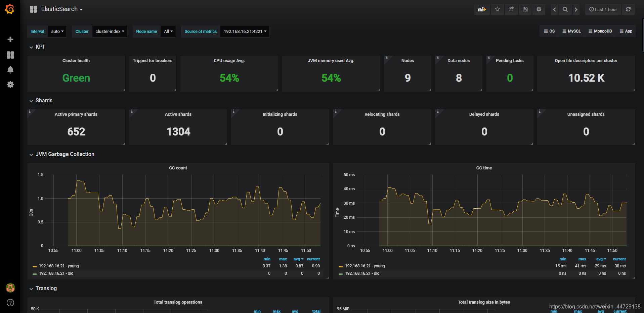Open the Grafana home logo
Viewport: 644px width, 313px height.
(10, 9)
